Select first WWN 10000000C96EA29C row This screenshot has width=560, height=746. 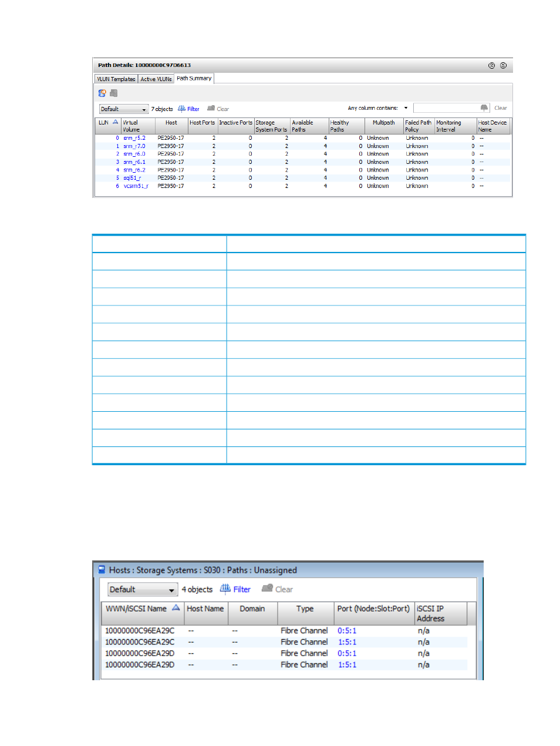tap(140, 631)
